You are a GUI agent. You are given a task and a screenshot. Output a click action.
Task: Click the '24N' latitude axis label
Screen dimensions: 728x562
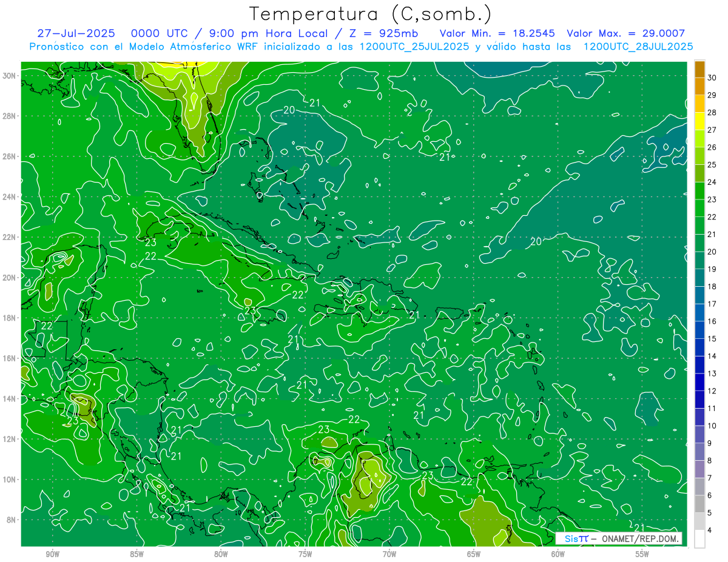coord(10,197)
